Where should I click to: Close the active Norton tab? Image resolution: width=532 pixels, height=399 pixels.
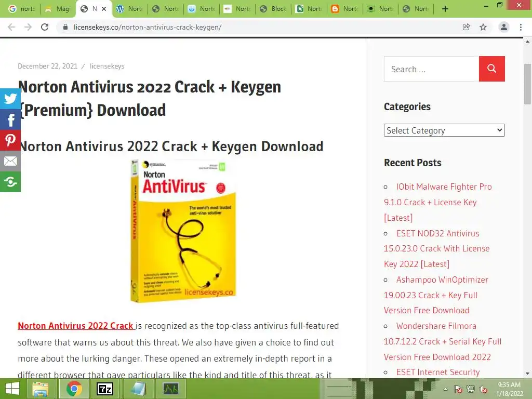104,9
